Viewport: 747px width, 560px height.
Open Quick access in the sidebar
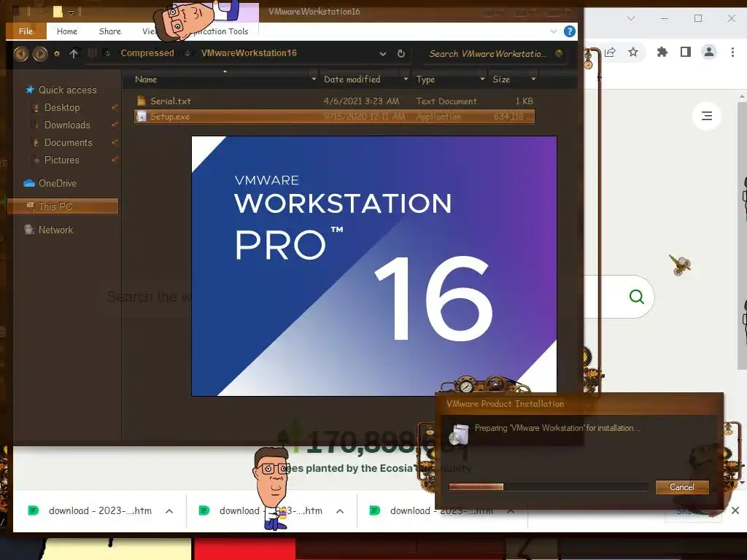point(67,90)
